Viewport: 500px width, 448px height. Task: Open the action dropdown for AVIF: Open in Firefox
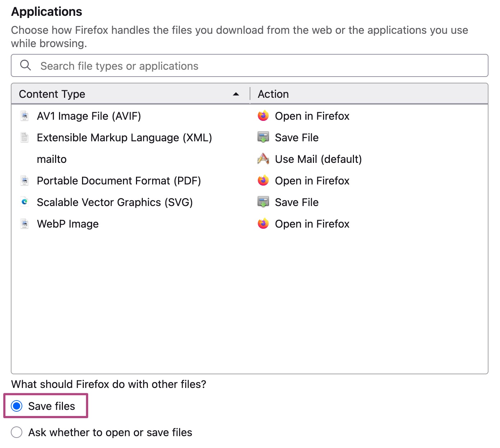(312, 116)
